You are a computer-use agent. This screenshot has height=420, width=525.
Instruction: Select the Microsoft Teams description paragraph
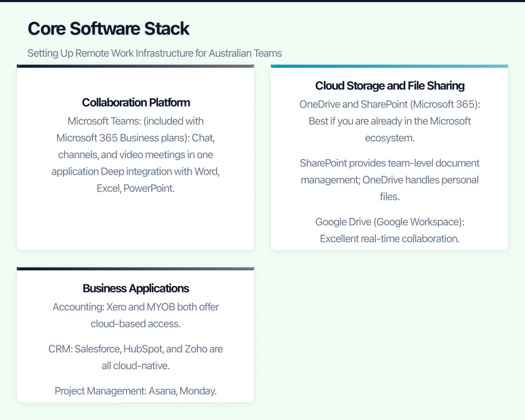[135, 154]
